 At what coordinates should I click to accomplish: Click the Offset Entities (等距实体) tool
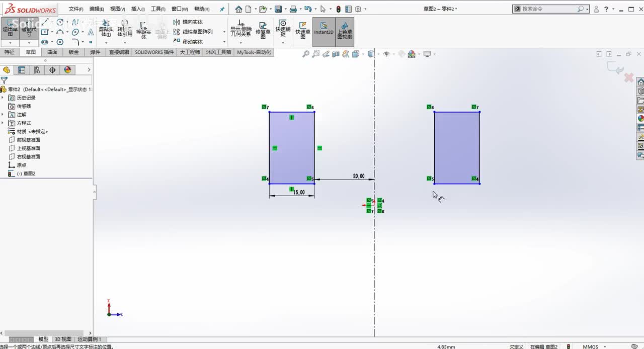point(143,30)
